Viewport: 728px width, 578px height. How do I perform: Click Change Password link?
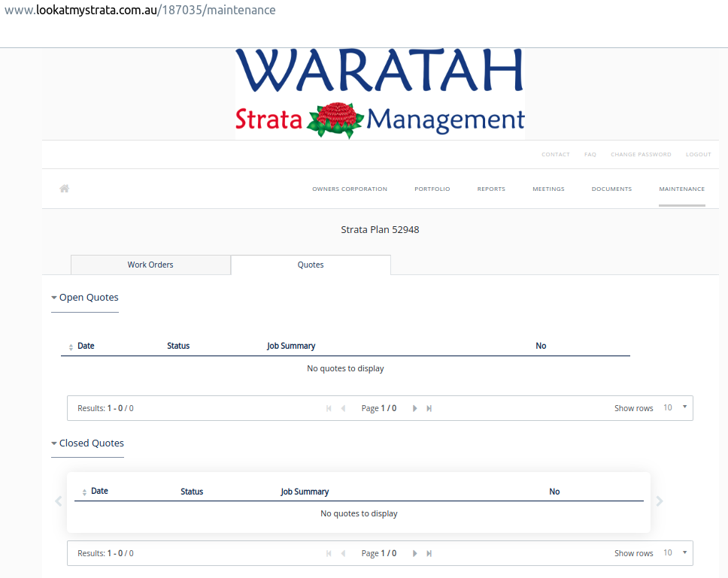641,155
